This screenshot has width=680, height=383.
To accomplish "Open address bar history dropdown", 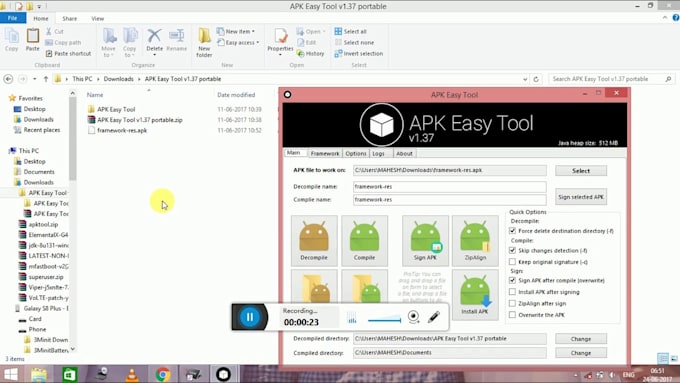I will click(x=525, y=79).
